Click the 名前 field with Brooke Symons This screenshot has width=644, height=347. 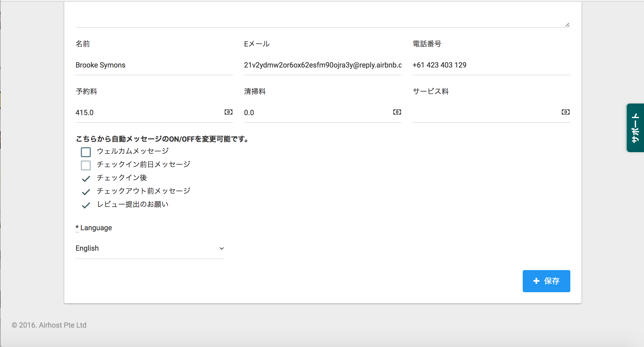pyautogui.click(x=154, y=65)
